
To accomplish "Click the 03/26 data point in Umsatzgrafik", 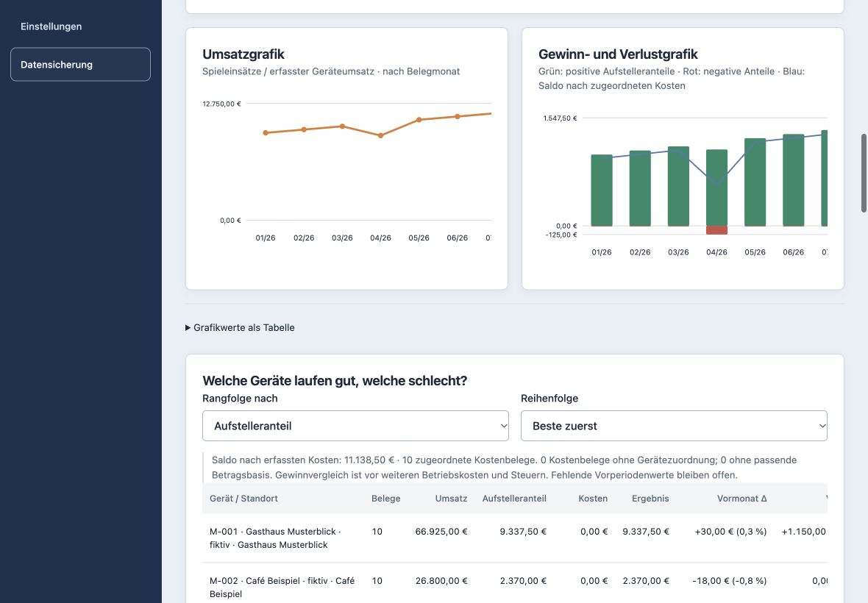I will 342,126.
